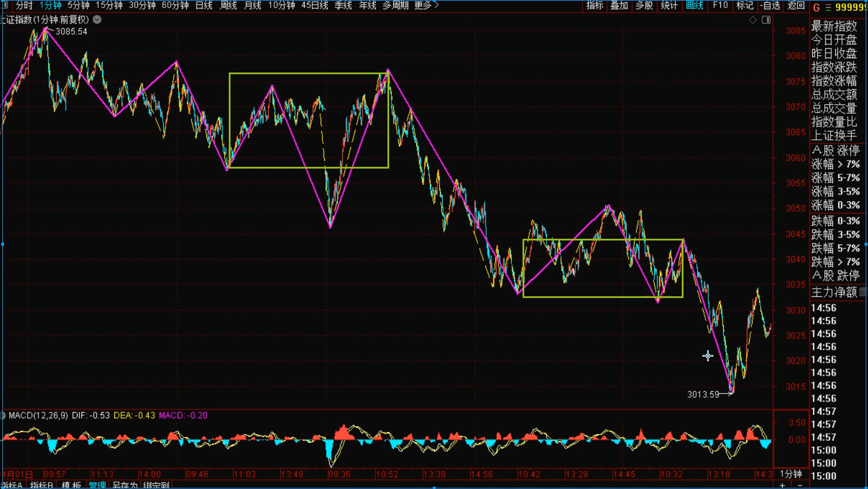Viewport: 868px width, 489px height.
Task: Click the 09:36 time axis marker
Action: coord(339,475)
